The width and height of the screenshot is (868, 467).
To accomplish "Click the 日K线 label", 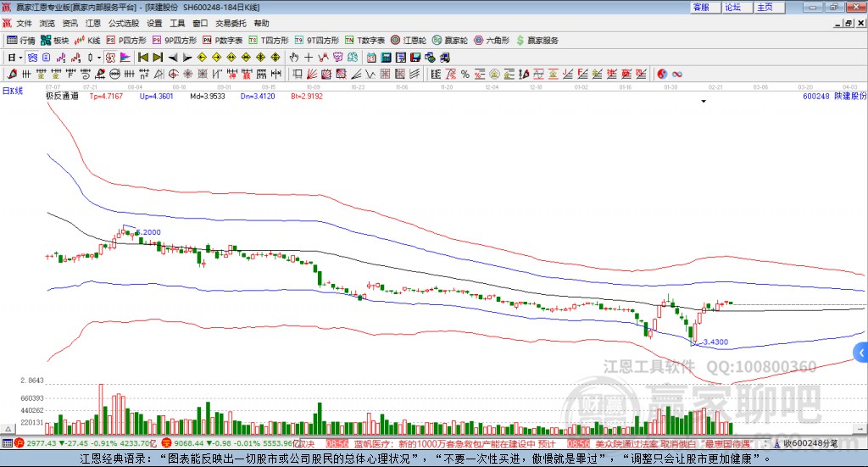I will (13, 92).
